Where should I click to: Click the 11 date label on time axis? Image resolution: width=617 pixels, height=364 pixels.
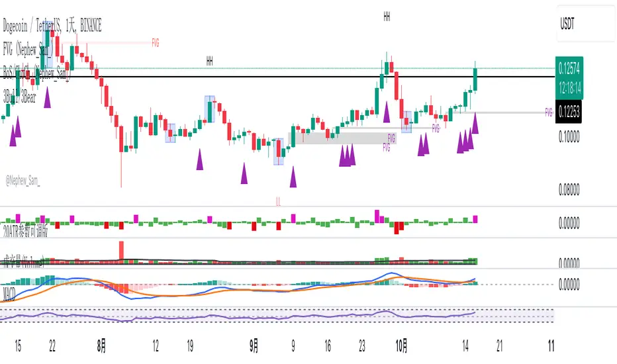coord(551,346)
